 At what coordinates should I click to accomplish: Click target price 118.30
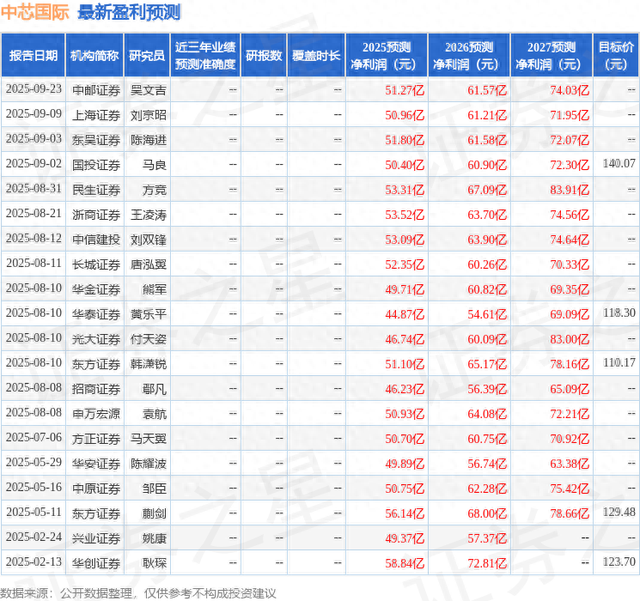(x=619, y=313)
